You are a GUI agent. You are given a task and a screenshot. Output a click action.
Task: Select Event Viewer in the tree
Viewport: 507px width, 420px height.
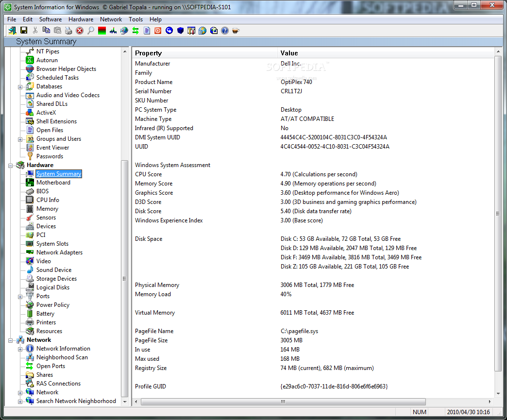pyautogui.click(x=52, y=148)
